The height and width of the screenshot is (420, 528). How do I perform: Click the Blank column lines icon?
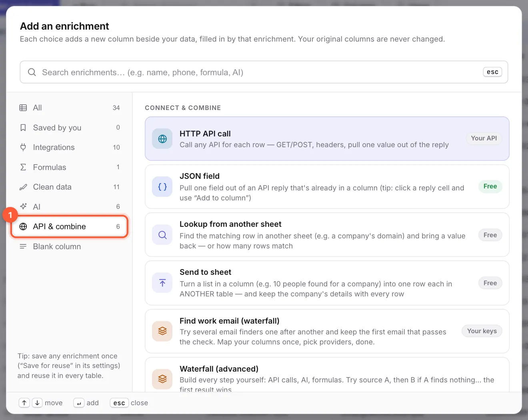(x=23, y=246)
